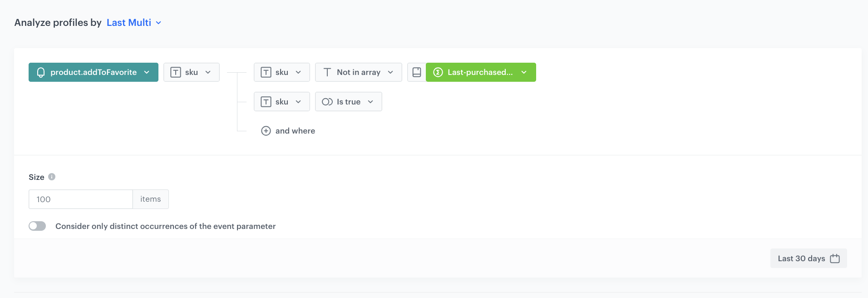
Task: Click the boolean icon in Is true operator
Action: 327,102
